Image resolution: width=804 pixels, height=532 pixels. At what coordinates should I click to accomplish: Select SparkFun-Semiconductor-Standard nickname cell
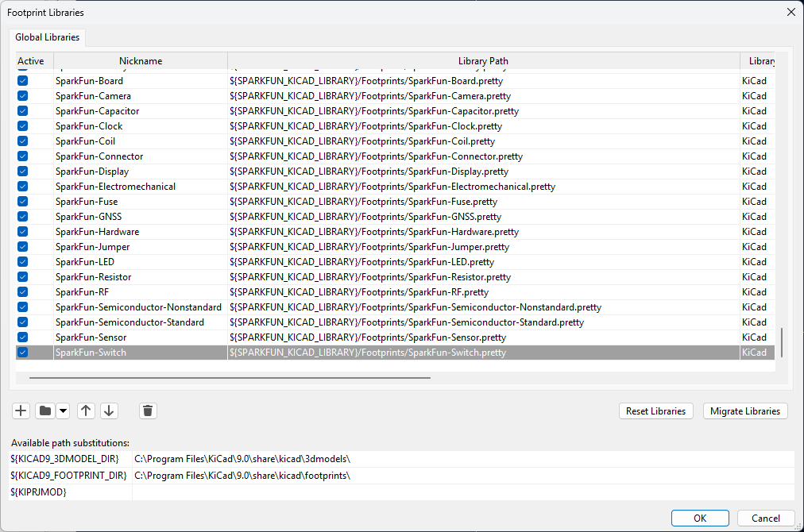(x=141, y=322)
